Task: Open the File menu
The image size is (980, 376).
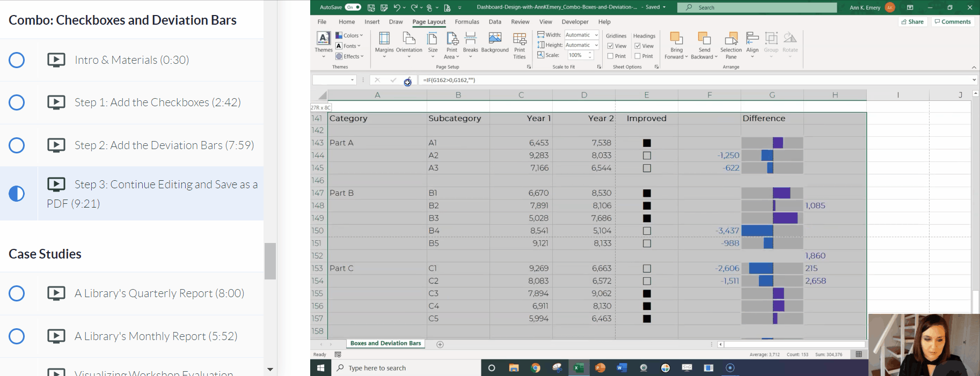Action: (322, 22)
